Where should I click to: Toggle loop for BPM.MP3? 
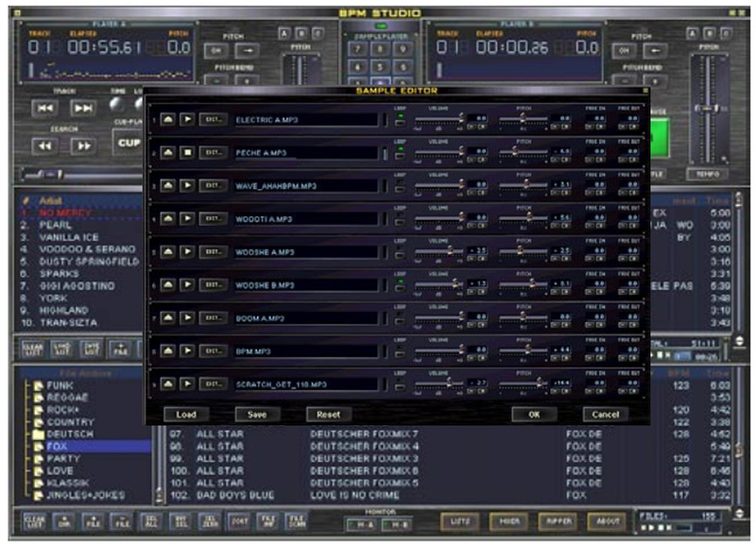click(x=400, y=354)
